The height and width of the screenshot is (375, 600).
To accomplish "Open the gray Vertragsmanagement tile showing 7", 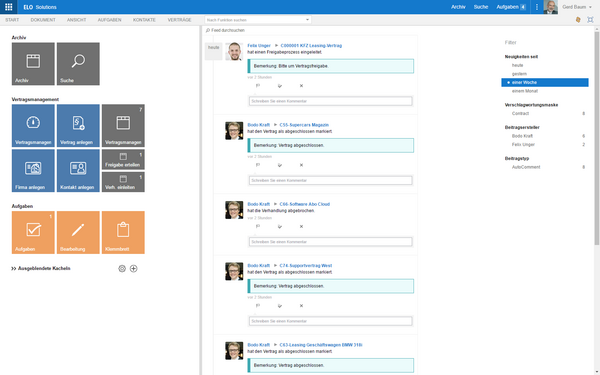I will click(x=123, y=126).
